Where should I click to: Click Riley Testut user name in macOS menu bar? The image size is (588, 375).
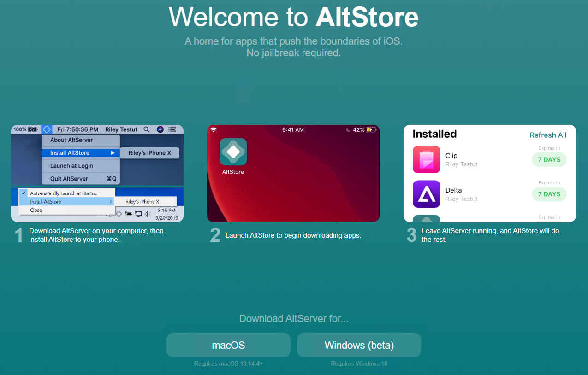tap(121, 129)
